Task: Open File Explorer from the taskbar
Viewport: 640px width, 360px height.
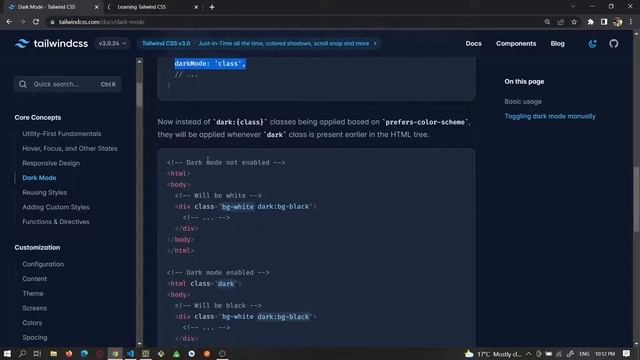Action: 53,353
